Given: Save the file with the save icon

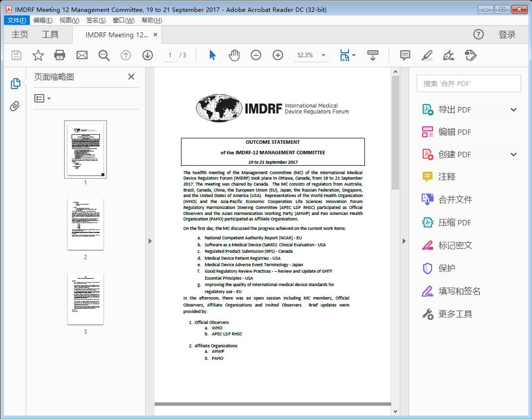Looking at the screenshot, I should click(x=15, y=55).
